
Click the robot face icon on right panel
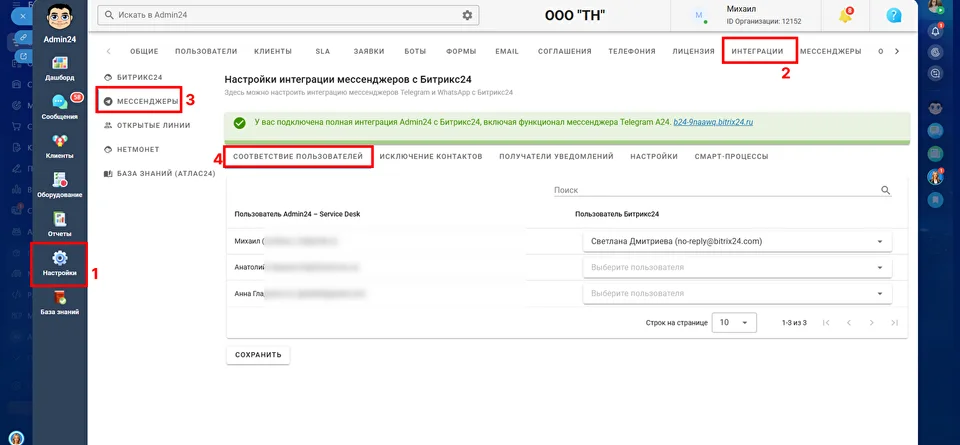coord(935,109)
